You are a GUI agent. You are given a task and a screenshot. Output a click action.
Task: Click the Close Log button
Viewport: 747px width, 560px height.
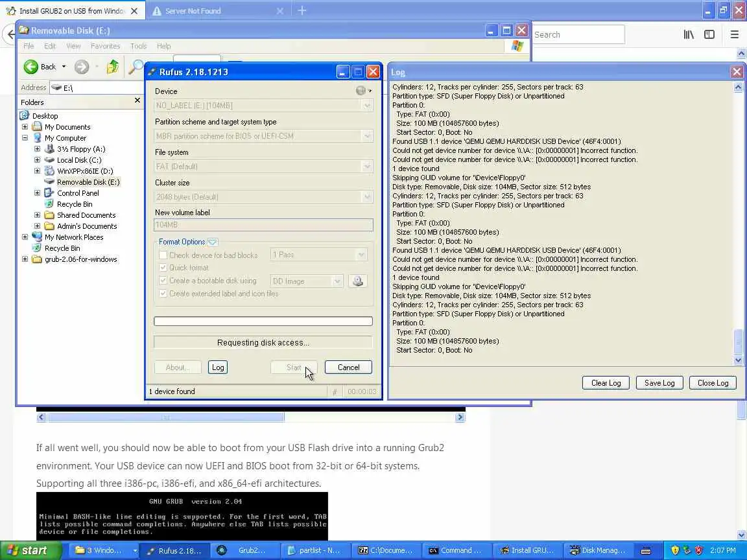click(x=713, y=383)
